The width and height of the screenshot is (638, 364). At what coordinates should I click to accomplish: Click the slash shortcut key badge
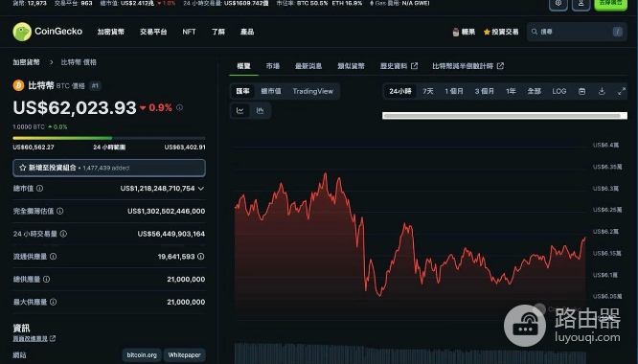tap(617, 32)
